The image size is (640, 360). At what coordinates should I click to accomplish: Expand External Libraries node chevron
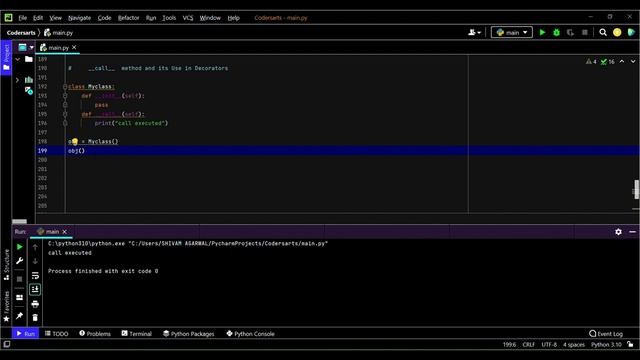[x=17, y=80]
